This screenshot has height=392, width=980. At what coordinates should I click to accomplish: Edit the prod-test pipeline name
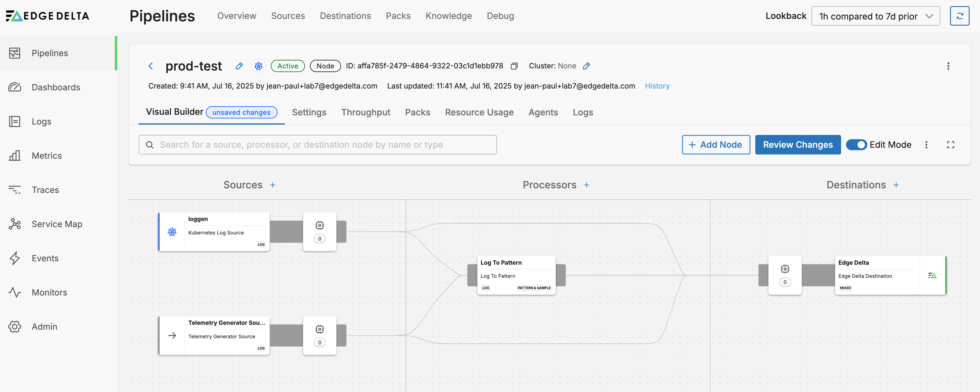[x=239, y=66]
